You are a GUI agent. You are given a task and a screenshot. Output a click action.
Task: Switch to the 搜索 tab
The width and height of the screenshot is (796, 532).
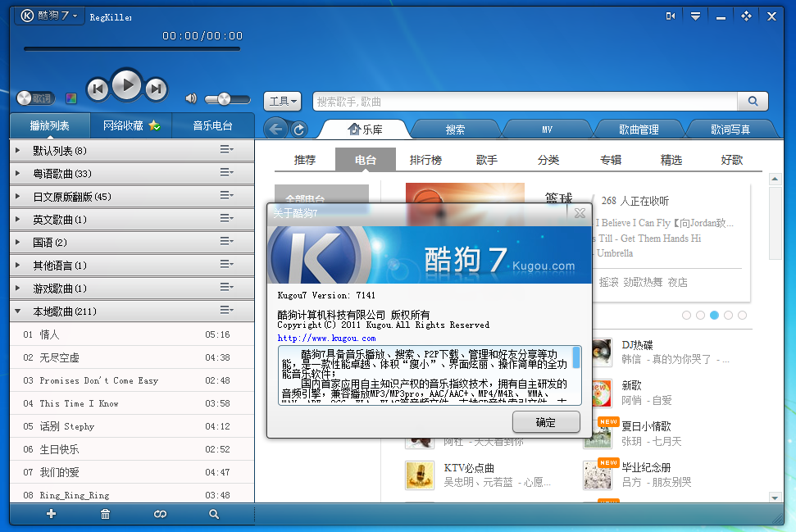455,130
